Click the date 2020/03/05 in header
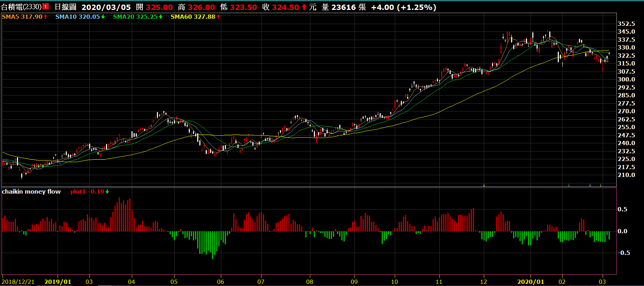The height and width of the screenshot is (286, 644). click(106, 7)
